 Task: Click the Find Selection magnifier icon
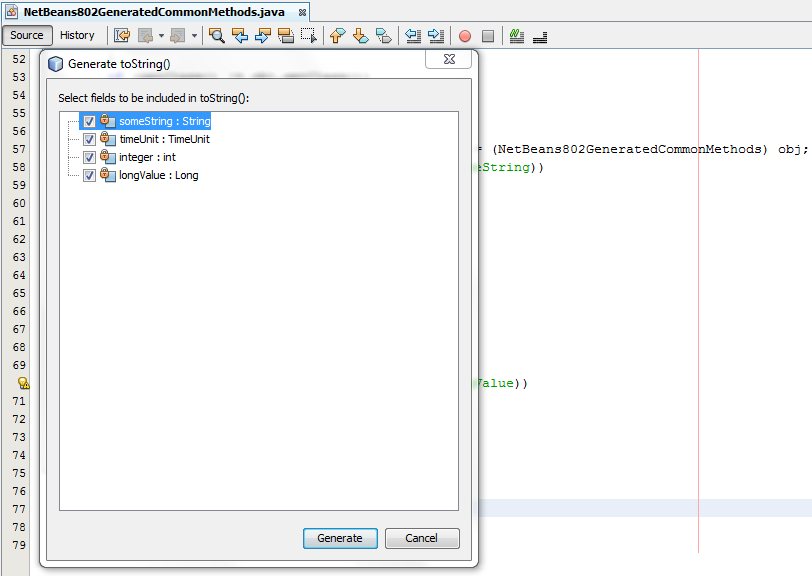point(217,35)
